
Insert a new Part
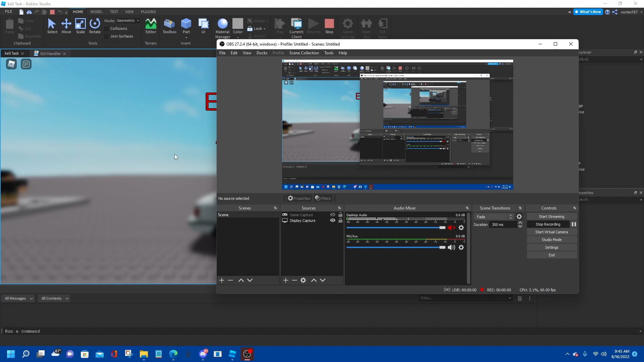186,26
